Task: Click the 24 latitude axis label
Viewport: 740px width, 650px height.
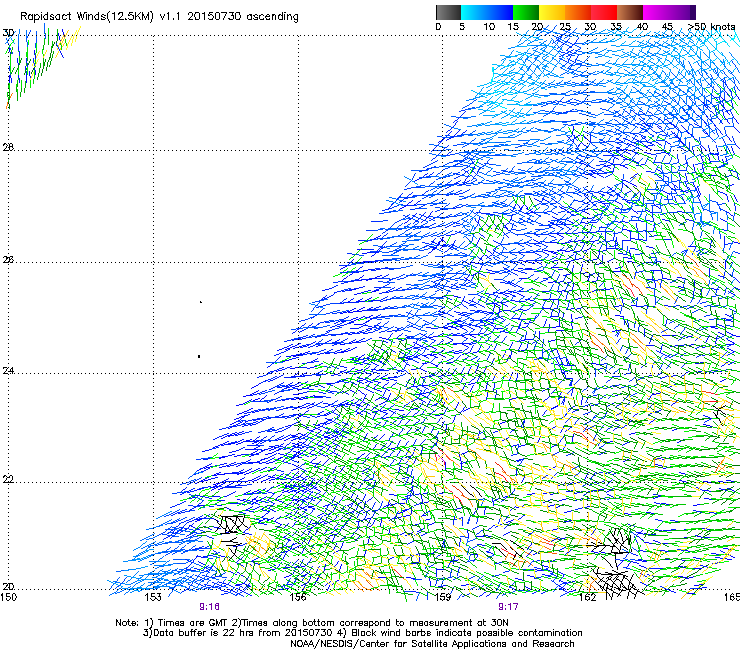Action: (8, 371)
